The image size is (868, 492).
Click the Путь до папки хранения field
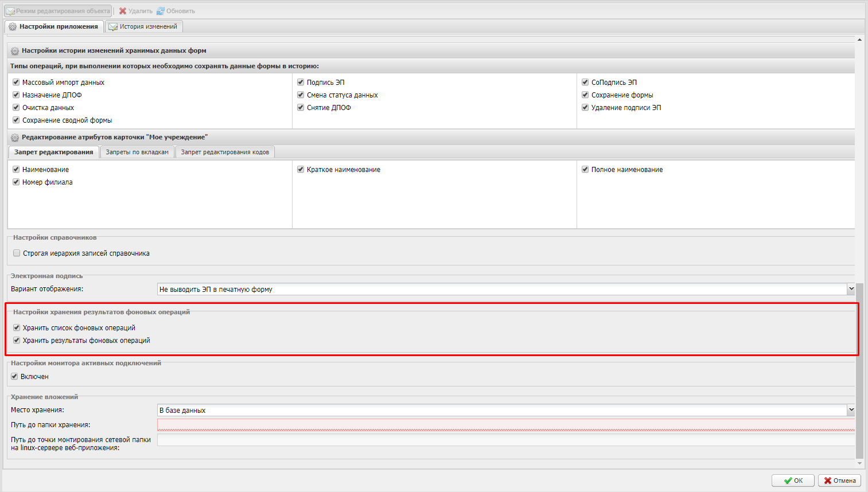pos(505,425)
